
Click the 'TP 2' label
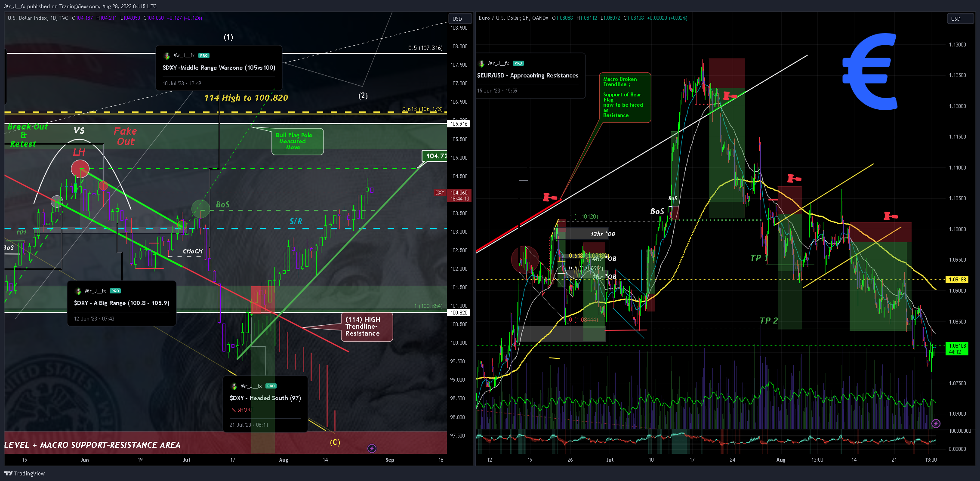pos(769,321)
